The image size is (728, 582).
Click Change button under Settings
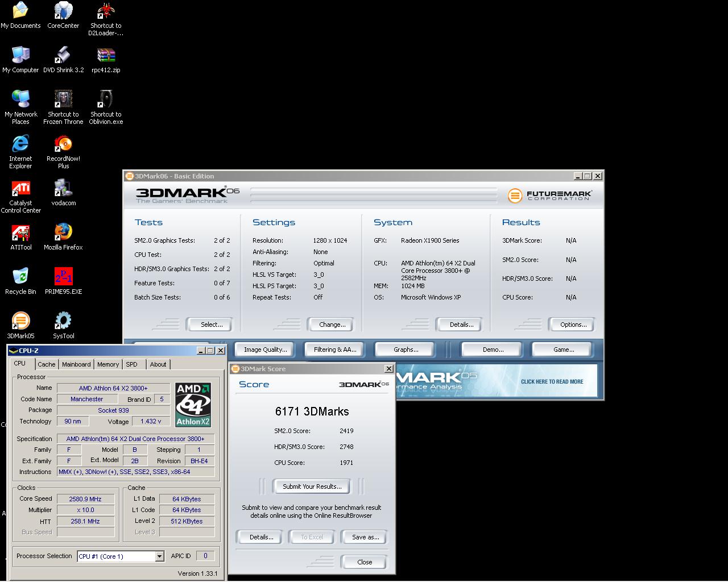coord(332,325)
